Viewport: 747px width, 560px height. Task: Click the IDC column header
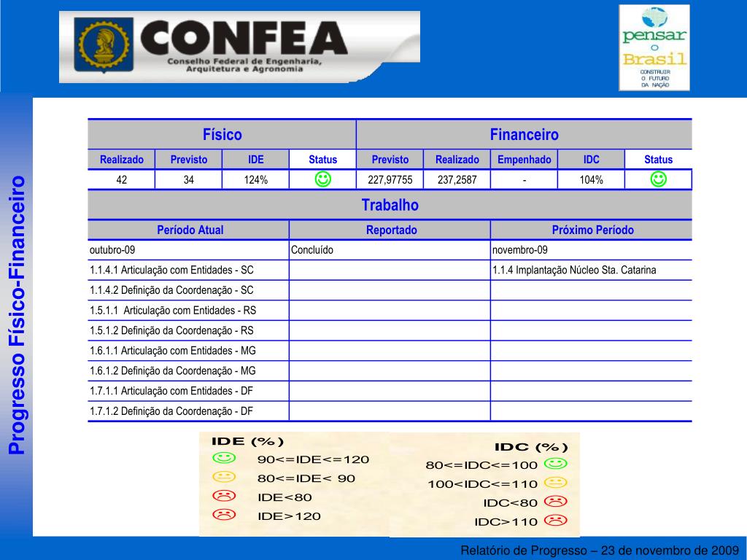(x=591, y=160)
